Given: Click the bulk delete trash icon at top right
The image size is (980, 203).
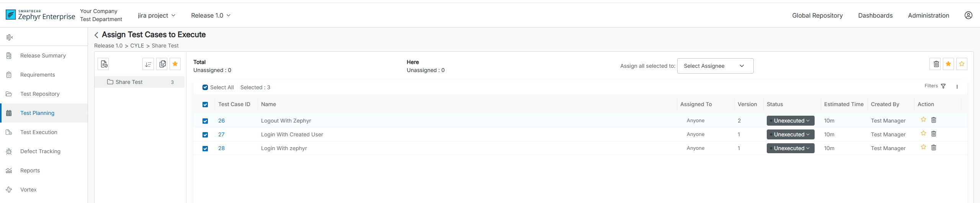Looking at the screenshot, I should click(936, 64).
